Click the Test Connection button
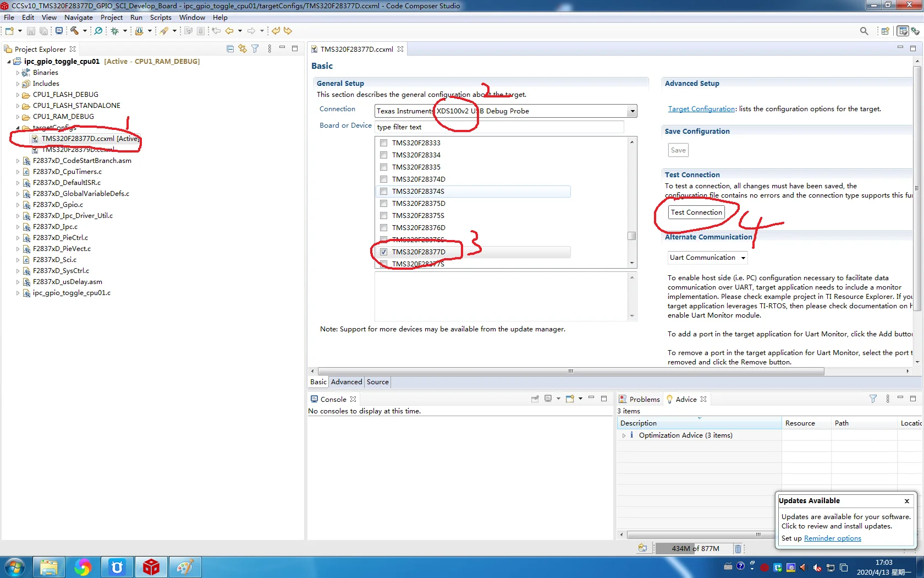 pos(696,212)
